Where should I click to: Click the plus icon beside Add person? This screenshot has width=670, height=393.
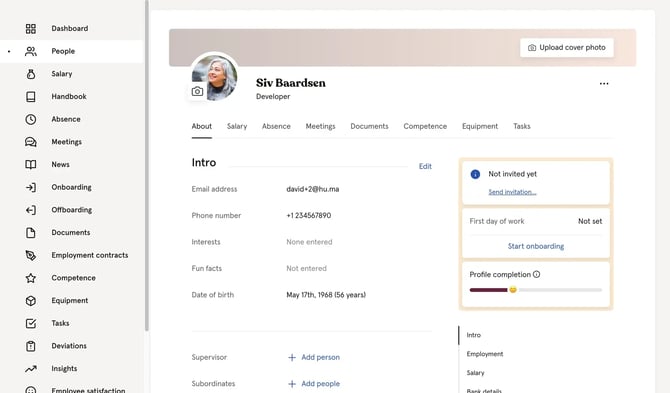coord(292,358)
